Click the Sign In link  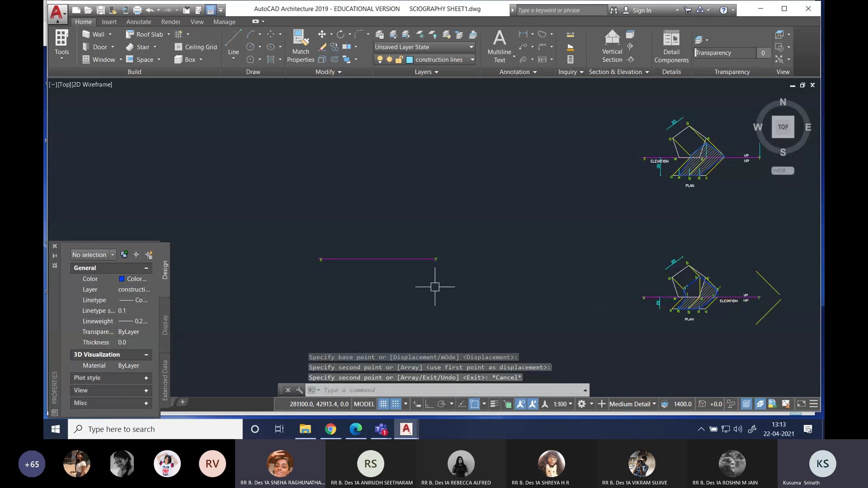[x=642, y=9]
